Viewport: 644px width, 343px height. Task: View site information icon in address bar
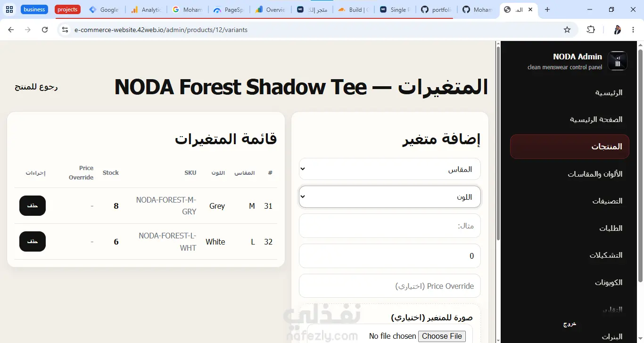(x=65, y=30)
